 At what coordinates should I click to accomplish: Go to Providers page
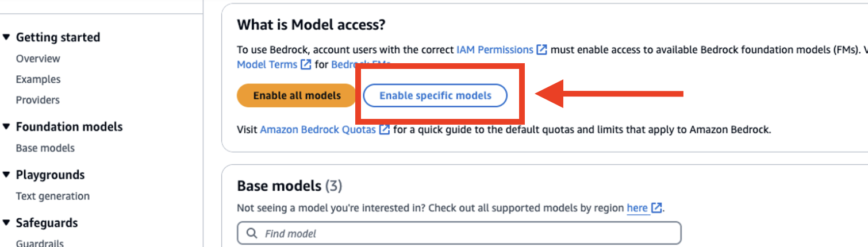38,100
